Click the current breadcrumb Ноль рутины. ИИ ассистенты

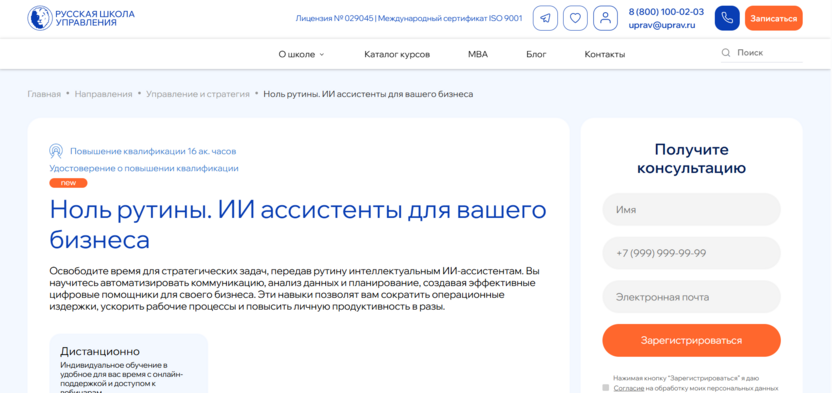[x=368, y=94]
